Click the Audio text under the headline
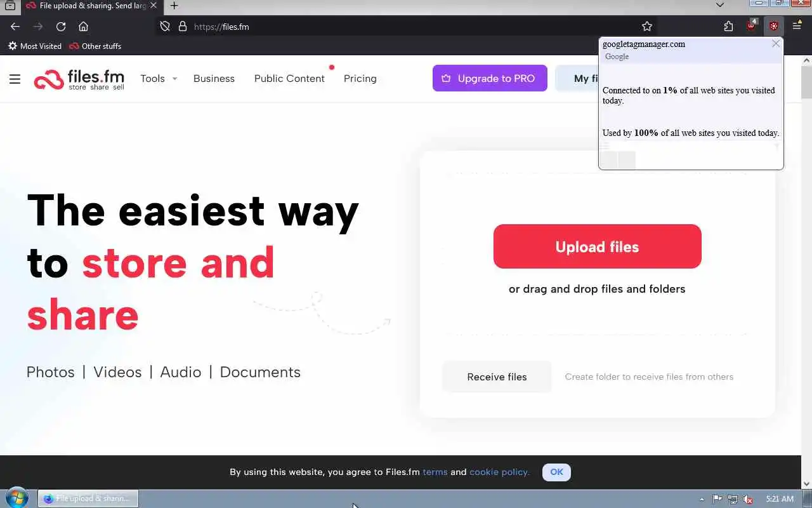The height and width of the screenshot is (508, 812). [x=181, y=372]
